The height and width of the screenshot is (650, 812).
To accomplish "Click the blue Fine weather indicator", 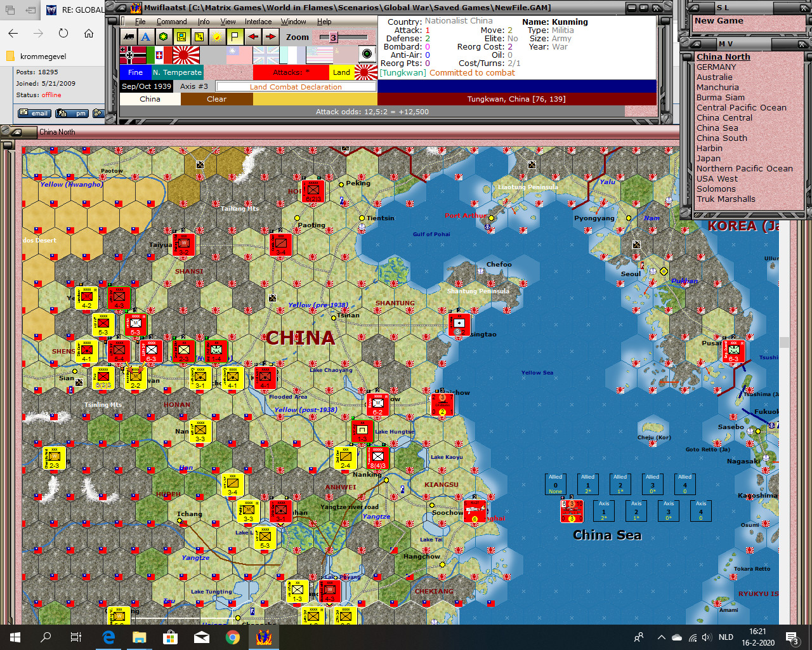I will [135, 72].
